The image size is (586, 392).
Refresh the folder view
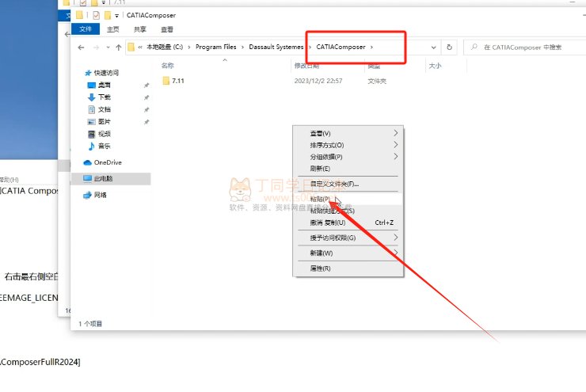[449, 48]
